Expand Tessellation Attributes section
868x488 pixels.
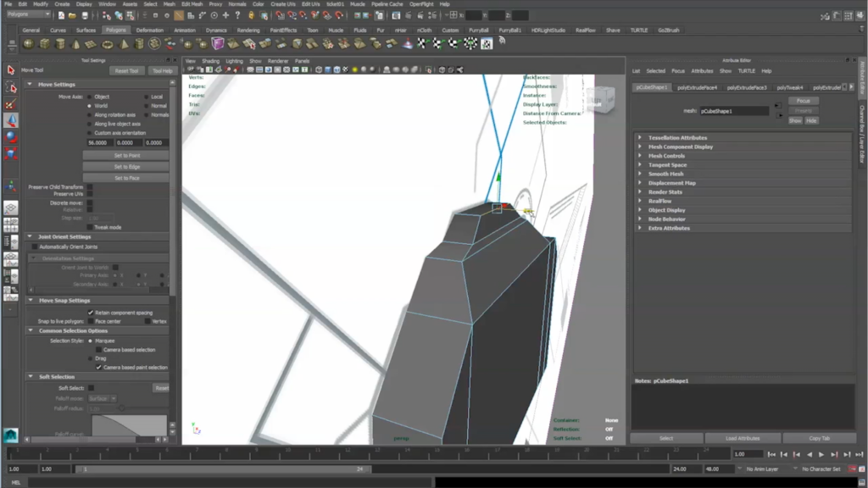640,138
